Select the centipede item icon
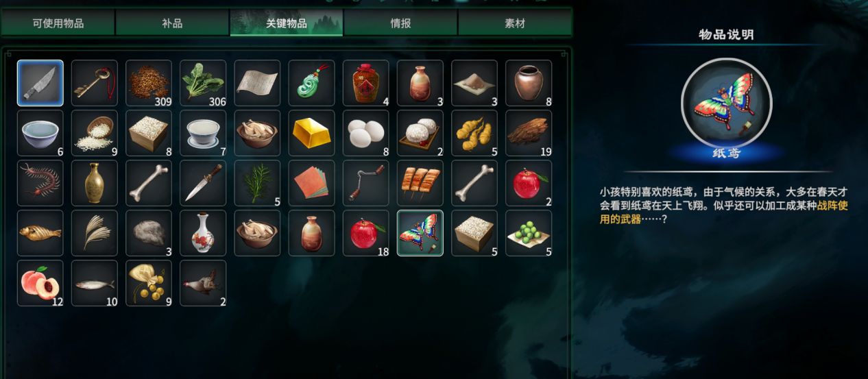 (x=40, y=183)
